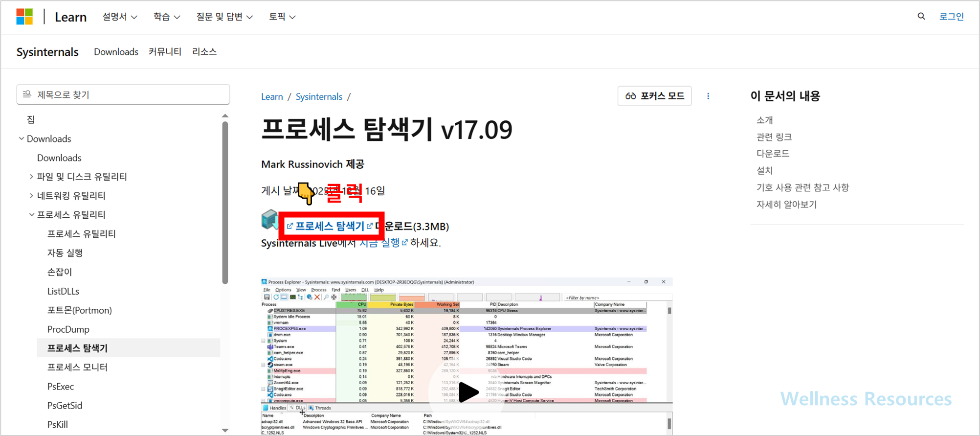The image size is (980, 436).
Task: Click Learn breadcrumb link
Action: pyautogui.click(x=272, y=97)
